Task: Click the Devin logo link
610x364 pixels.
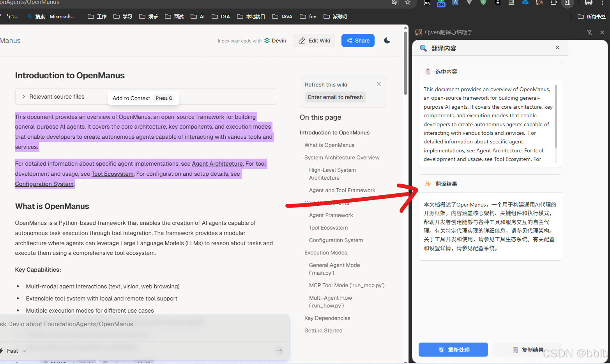Action: [275, 41]
